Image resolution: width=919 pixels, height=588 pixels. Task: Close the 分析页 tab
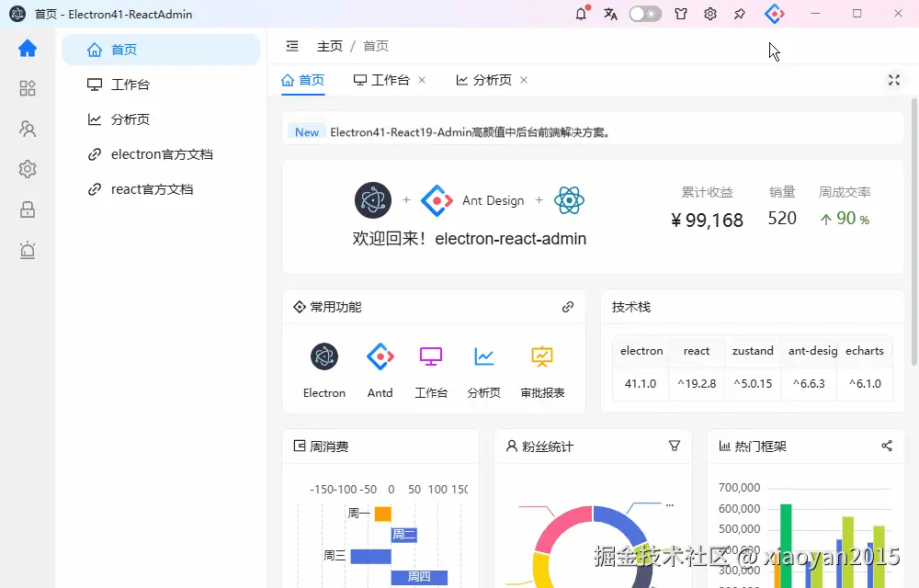pos(524,80)
